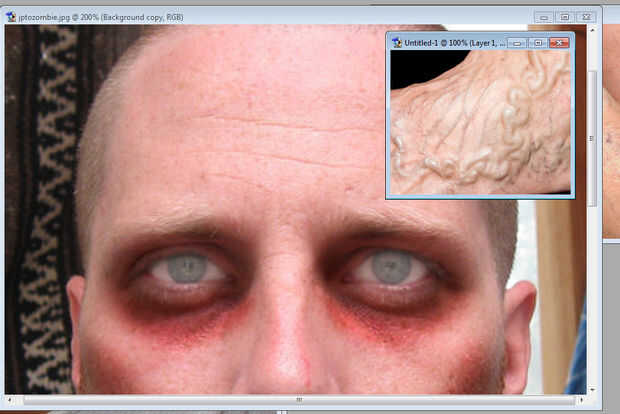Minimize the jptozombie.jpg document window
The height and width of the screenshot is (414, 620).
click(x=544, y=17)
